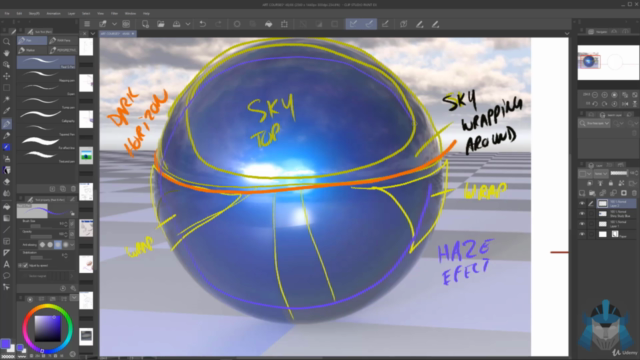The height and width of the screenshot is (360, 640).
Task: Open the layer blending mode Normal dropdown
Action: pyautogui.click(x=601, y=173)
